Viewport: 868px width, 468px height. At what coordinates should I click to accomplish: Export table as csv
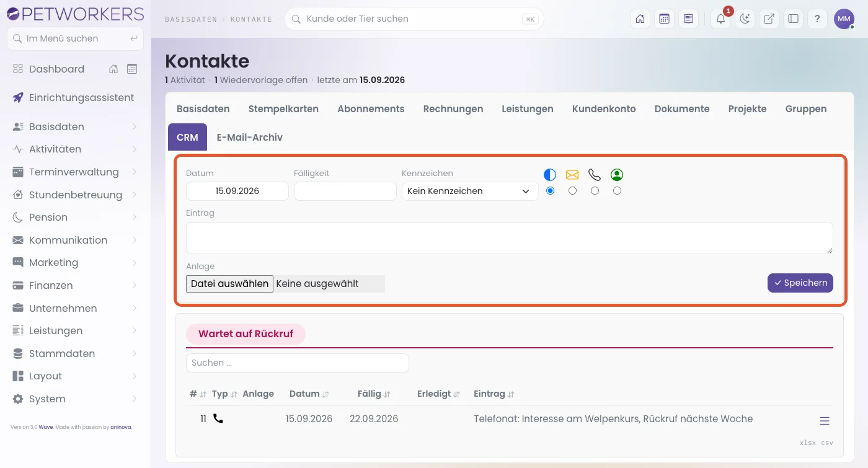(828, 443)
